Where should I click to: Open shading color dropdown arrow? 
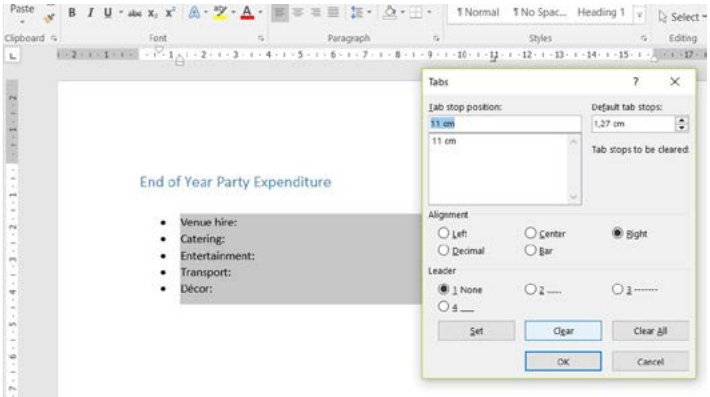coord(402,13)
